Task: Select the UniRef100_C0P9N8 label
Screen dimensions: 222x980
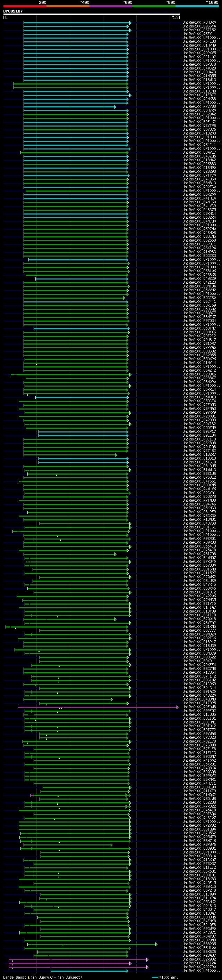Action: [199, 940]
